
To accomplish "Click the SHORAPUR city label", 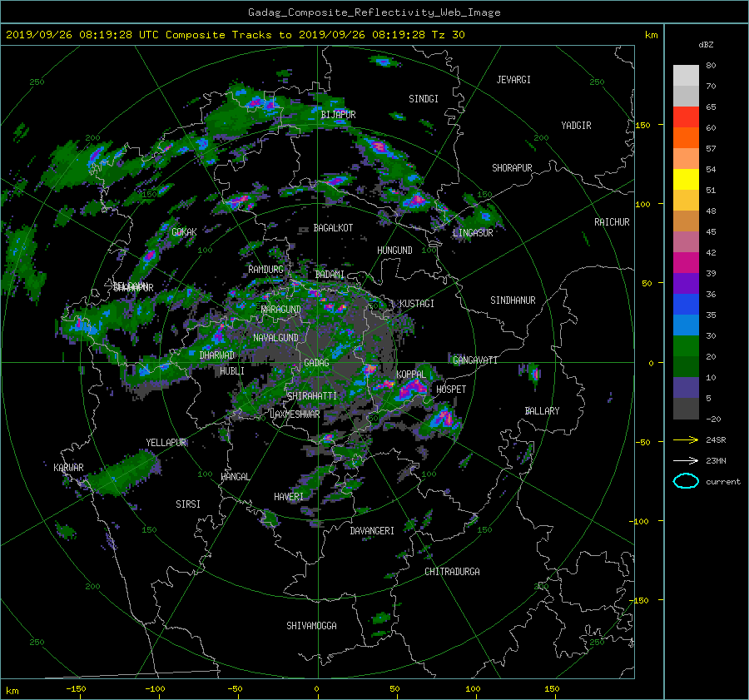I will (x=512, y=167).
